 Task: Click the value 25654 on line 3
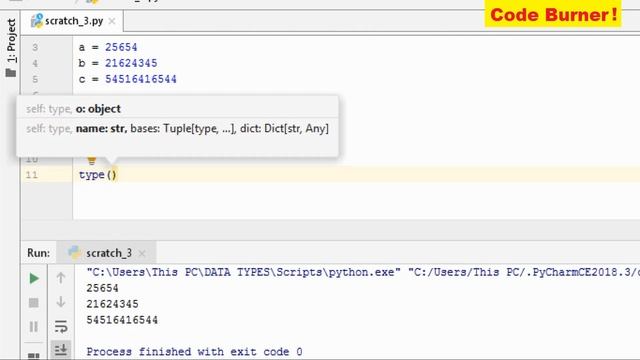[121, 47]
